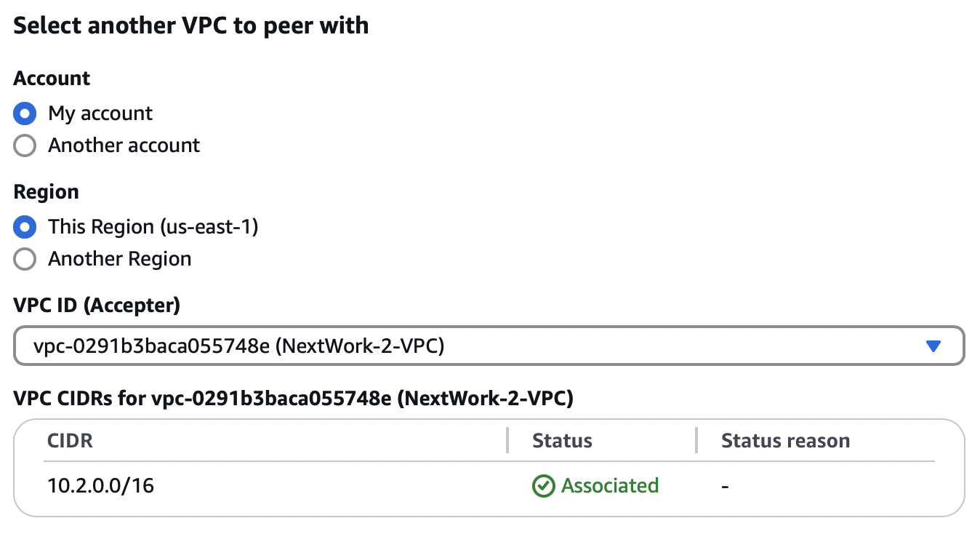This screenshot has width=980, height=534.
Task: Choose the Another account radio option
Action: pos(25,146)
